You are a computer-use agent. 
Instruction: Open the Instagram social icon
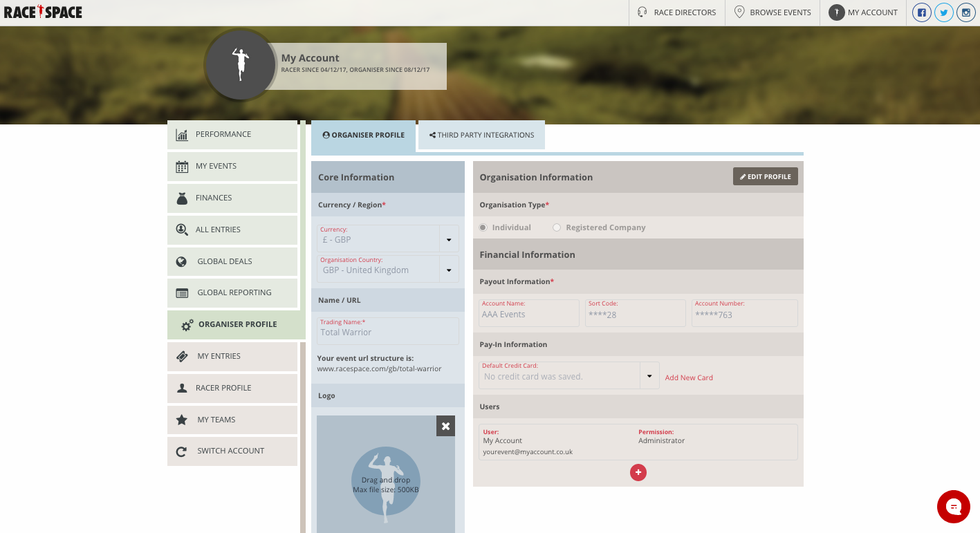pyautogui.click(x=965, y=12)
